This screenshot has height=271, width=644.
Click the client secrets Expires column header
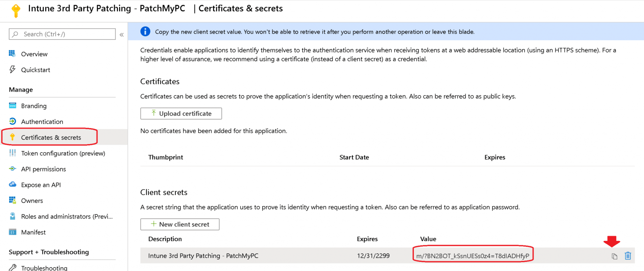click(367, 239)
